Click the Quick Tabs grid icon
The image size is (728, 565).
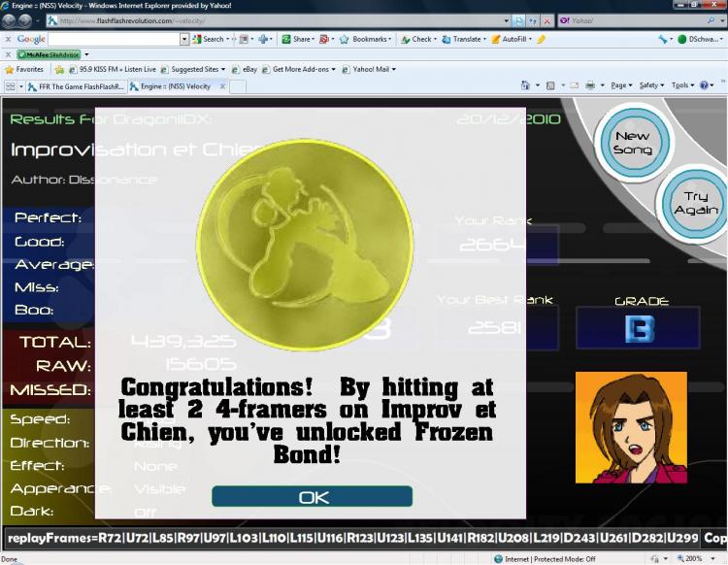click(10, 86)
